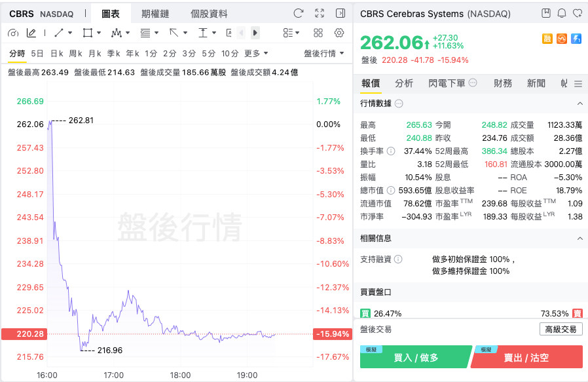Open 高級交易 advanced trading
Image resolution: width=588 pixels, height=382 pixels.
click(561, 330)
